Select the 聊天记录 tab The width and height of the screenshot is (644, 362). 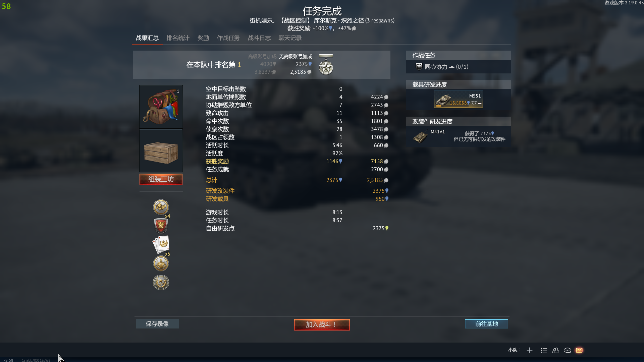click(x=290, y=38)
